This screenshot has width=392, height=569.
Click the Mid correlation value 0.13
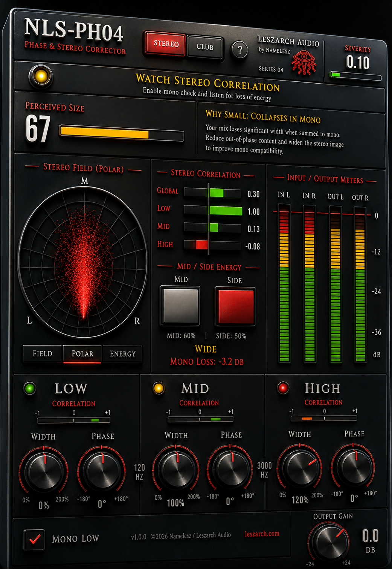point(253,229)
